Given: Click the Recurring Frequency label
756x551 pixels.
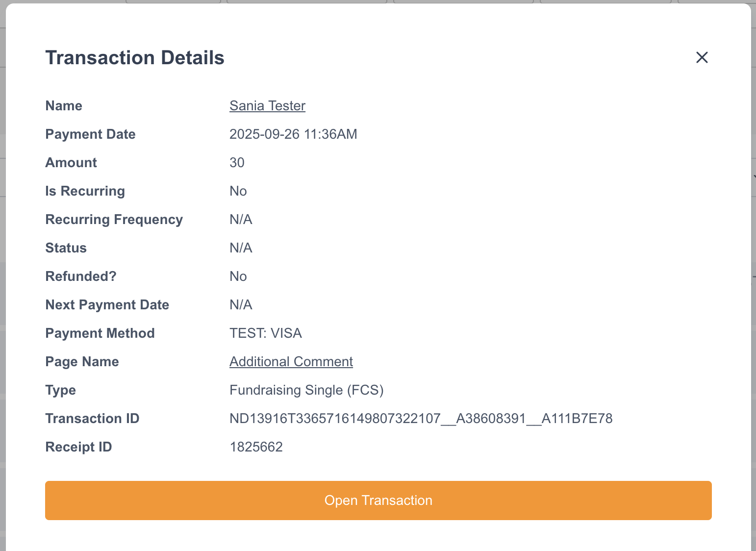Looking at the screenshot, I should pyautogui.click(x=114, y=220).
